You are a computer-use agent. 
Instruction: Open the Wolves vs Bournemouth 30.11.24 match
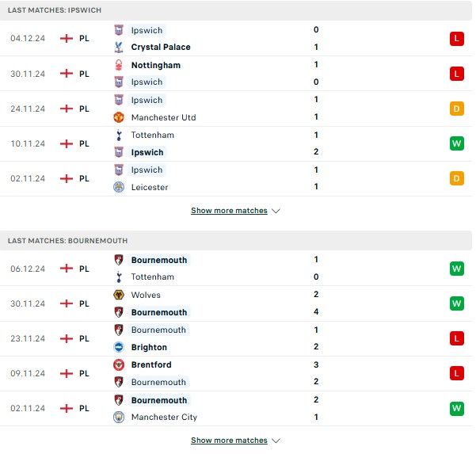coord(236,303)
